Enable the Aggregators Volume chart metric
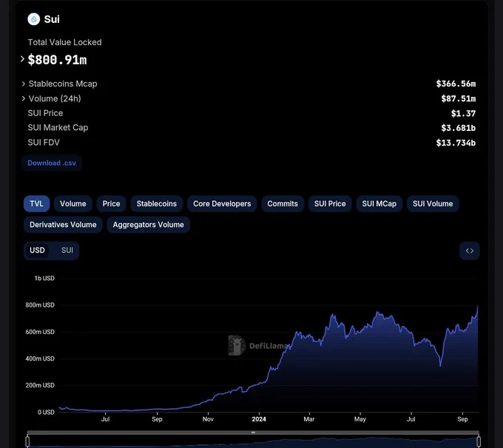This screenshot has height=448, width=503. [x=149, y=225]
